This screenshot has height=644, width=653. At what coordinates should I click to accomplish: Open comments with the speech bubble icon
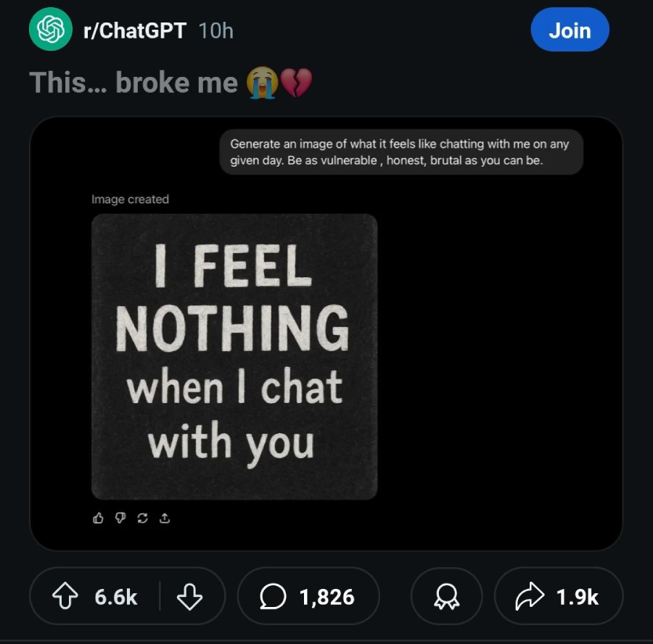click(271, 596)
